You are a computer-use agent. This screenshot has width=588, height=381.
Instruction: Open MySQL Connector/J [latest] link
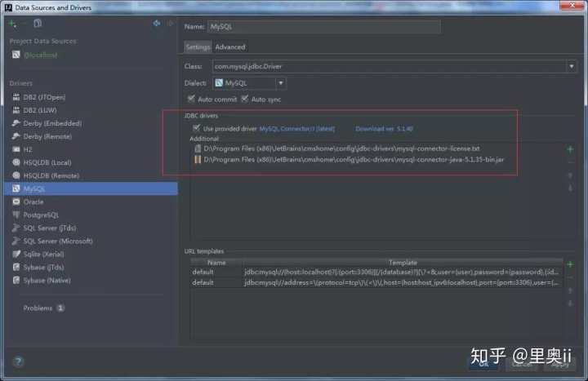pyautogui.click(x=296, y=129)
